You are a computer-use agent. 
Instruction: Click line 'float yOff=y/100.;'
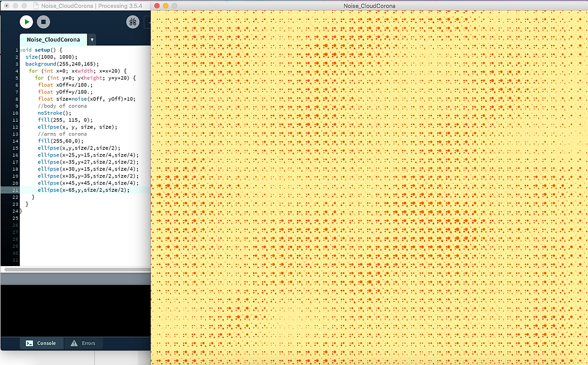coord(65,92)
